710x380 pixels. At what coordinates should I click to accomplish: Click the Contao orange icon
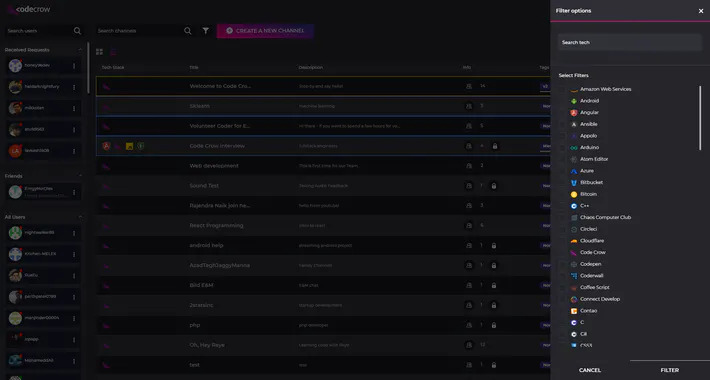click(x=574, y=311)
